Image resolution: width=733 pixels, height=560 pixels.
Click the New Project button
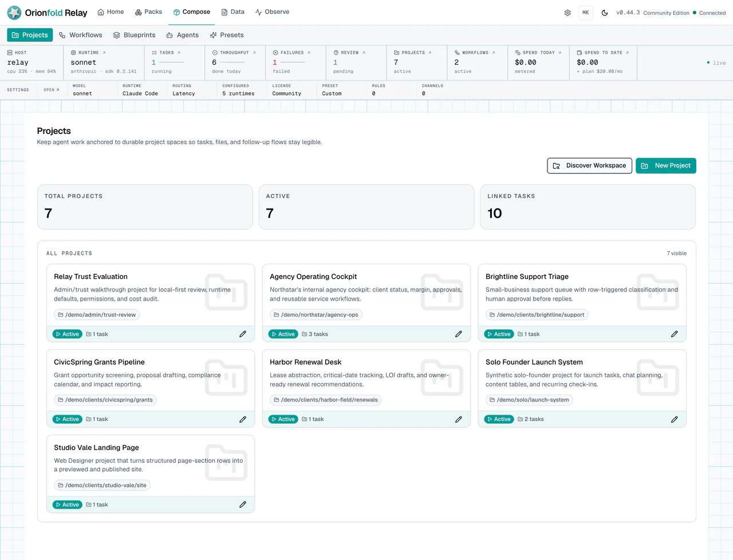click(x=666, y=165)
